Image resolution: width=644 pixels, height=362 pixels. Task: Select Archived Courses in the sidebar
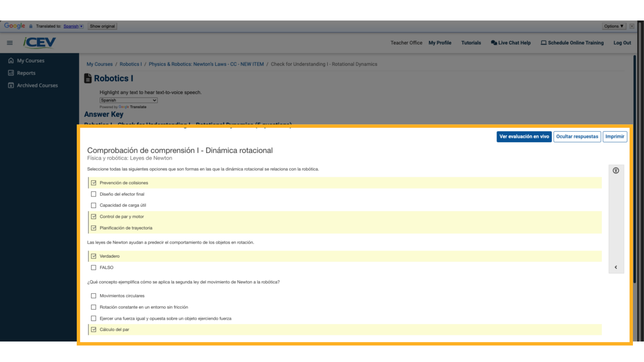point(37,85)
